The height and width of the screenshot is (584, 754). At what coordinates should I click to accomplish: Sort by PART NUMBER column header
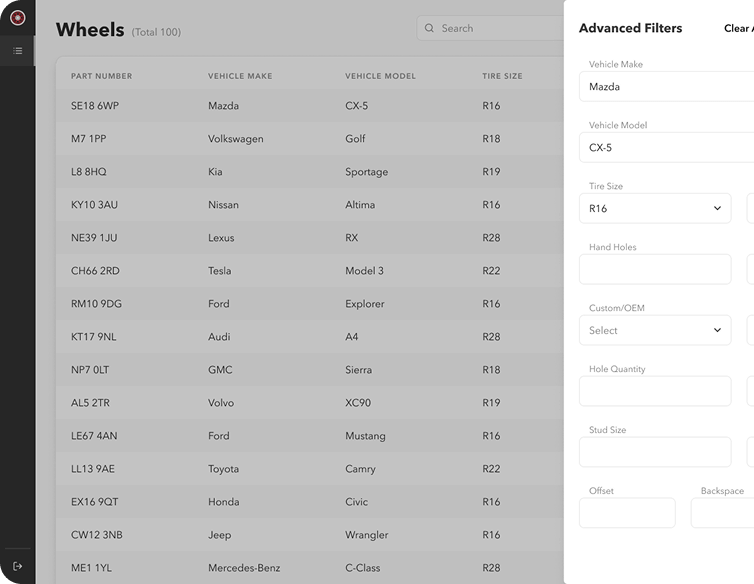[101, 76]
